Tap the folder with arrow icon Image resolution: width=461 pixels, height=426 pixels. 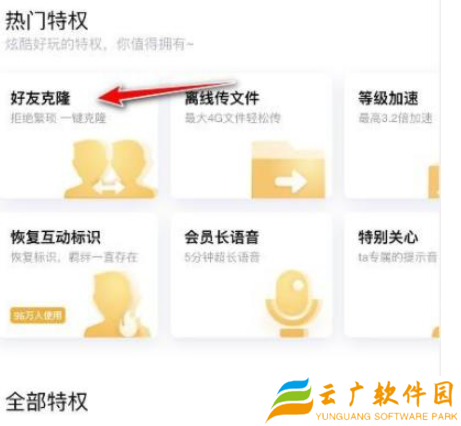[x=288, y=169]
